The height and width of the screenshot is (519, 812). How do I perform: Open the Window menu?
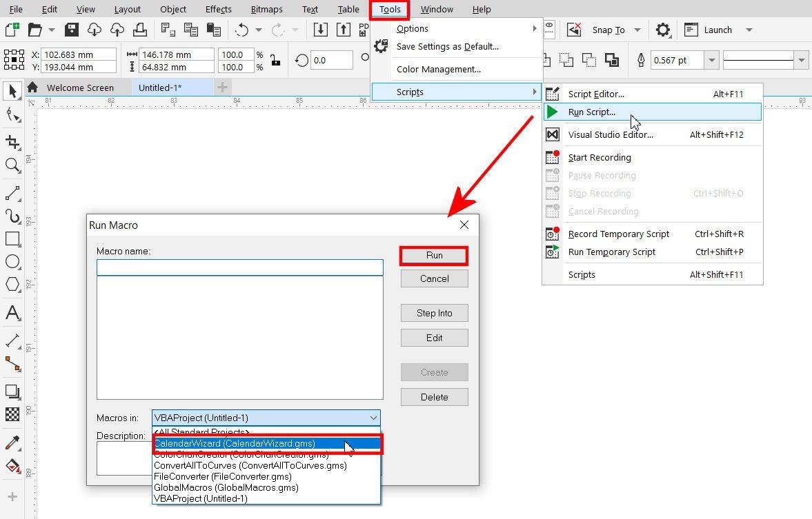point(436,9)
